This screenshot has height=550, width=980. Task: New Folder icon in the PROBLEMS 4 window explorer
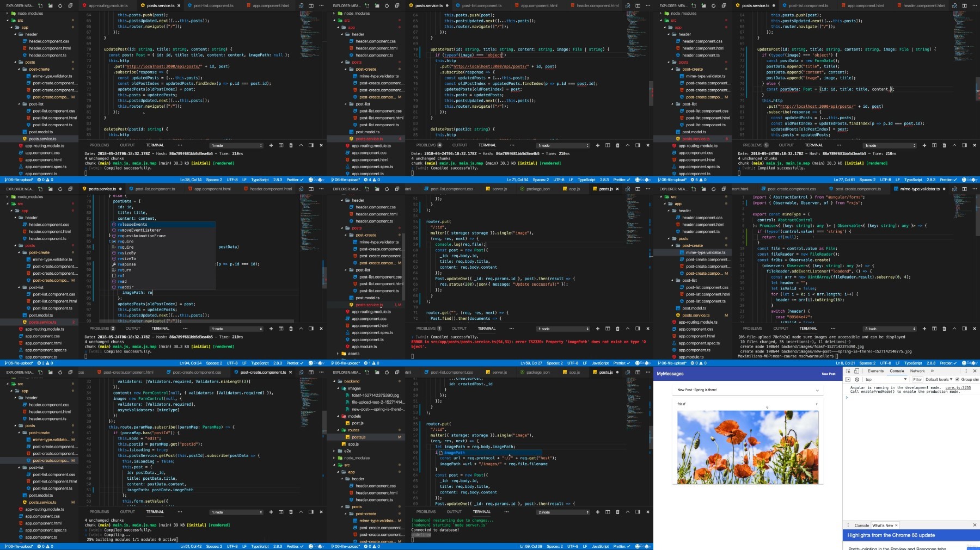point(377,5)
